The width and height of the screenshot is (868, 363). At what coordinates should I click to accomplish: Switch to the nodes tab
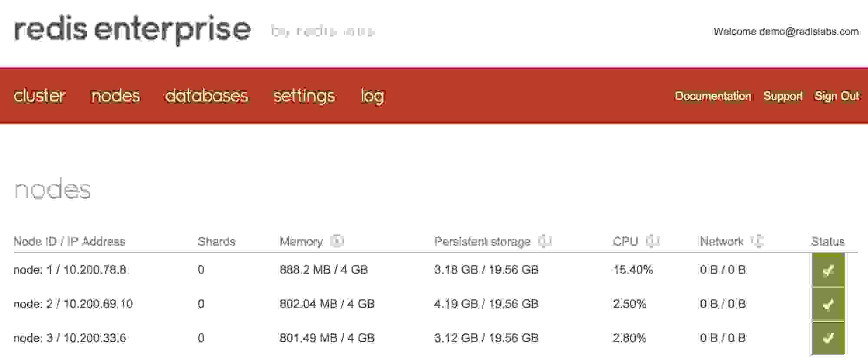116,95
